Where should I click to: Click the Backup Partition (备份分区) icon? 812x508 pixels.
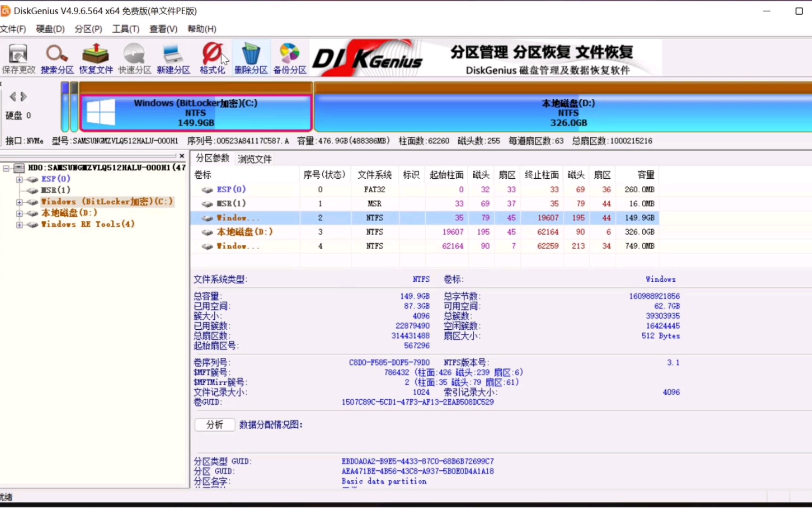coord(290,59)
